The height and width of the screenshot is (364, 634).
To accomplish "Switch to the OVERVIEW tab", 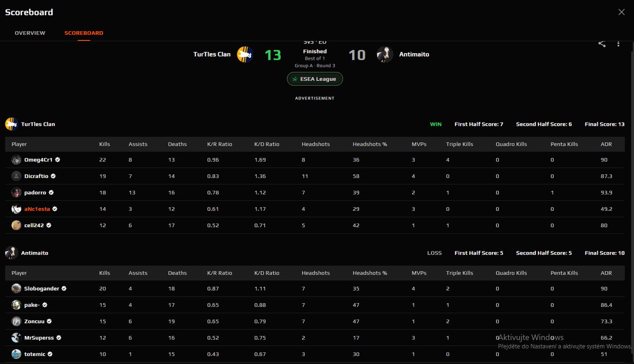I will (30, 33).
